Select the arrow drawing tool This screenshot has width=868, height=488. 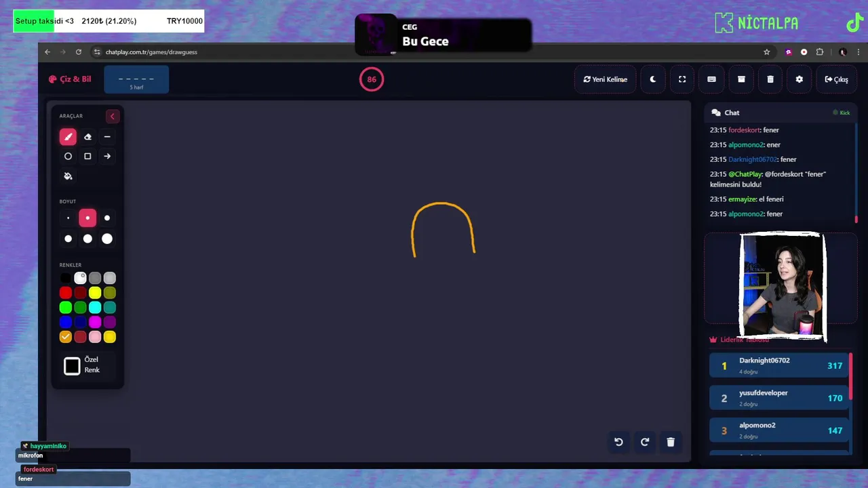[107, 157]
